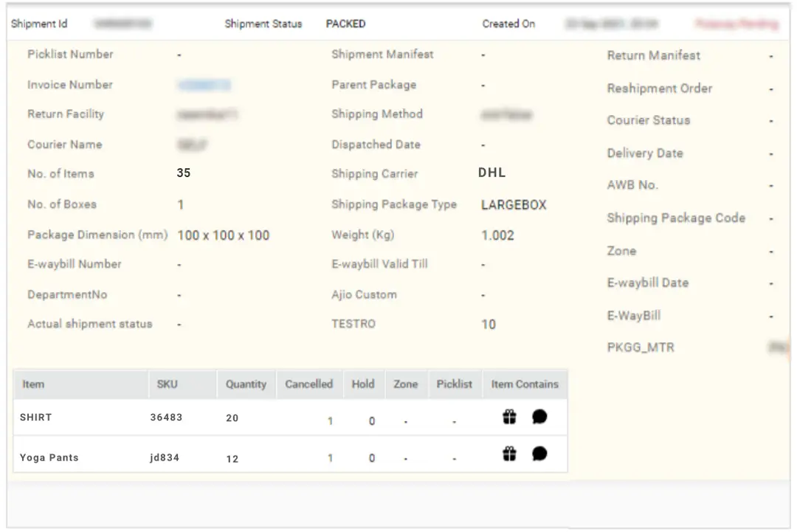Click the Shipment Status label
Viewport: 797px width, 532px height.
tap(263, 24)
